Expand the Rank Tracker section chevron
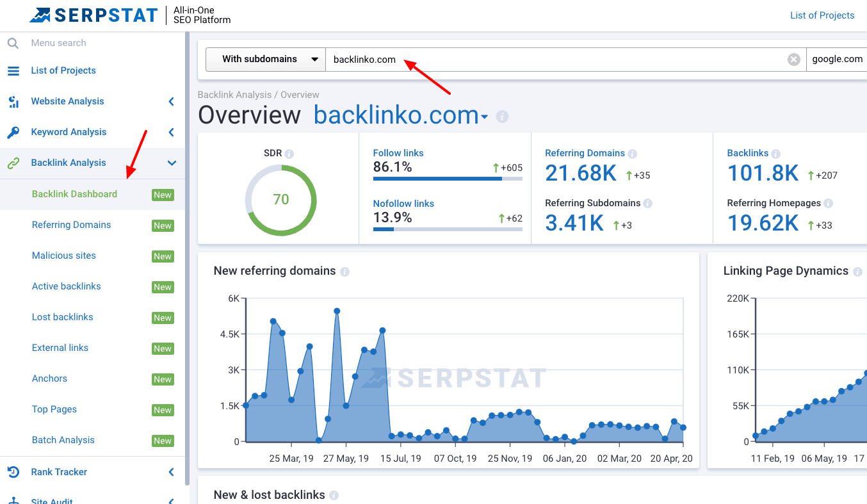This screenshot has height=504, width=867. pos(171,472)
